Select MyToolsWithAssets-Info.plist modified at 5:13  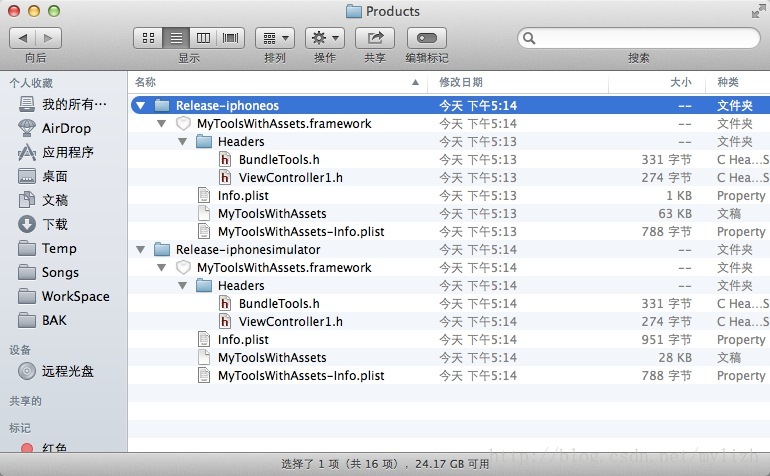coord(301,231)
